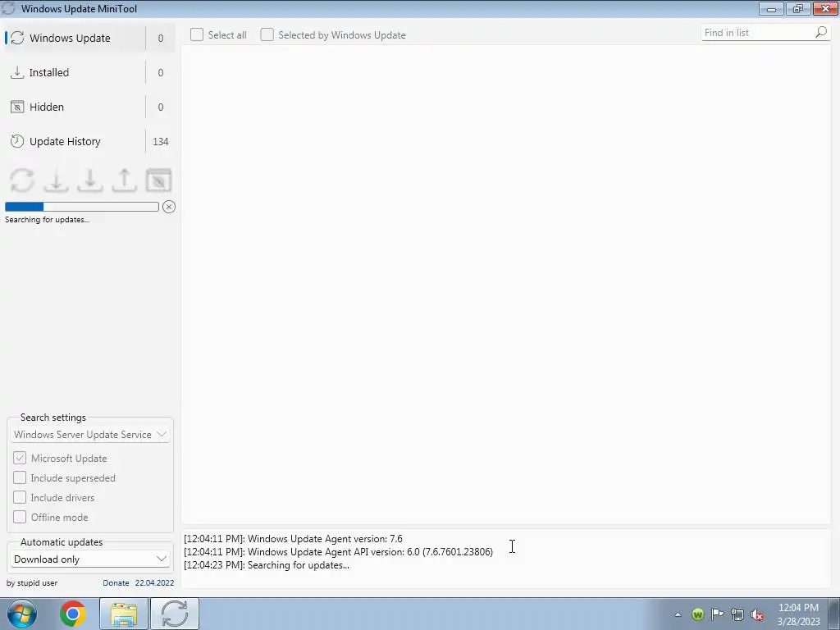Click the muted volume tray icon

tap(757, 614)
